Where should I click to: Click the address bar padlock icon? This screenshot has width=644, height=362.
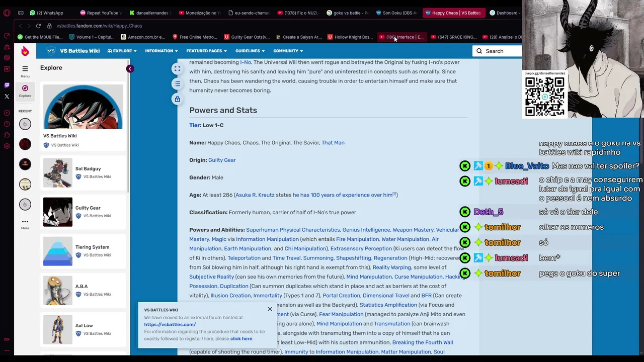[49, 26]
